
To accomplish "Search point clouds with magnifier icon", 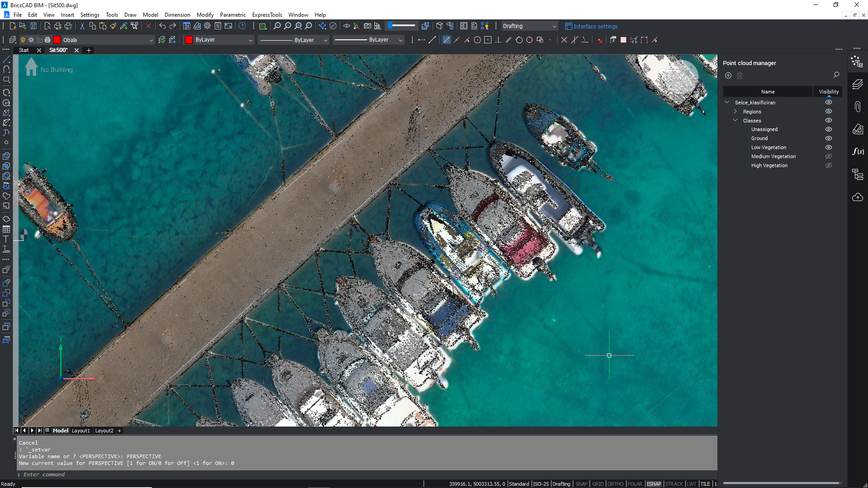I will [x=836, y=75].
